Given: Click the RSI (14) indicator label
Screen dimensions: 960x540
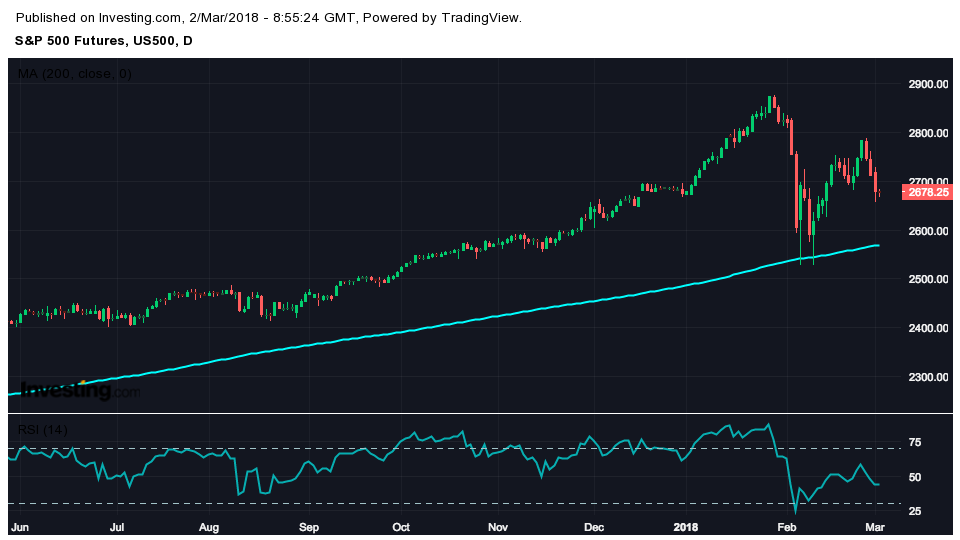Looking at the screenshot, I should pyautogui.click(x=42, y=430).
